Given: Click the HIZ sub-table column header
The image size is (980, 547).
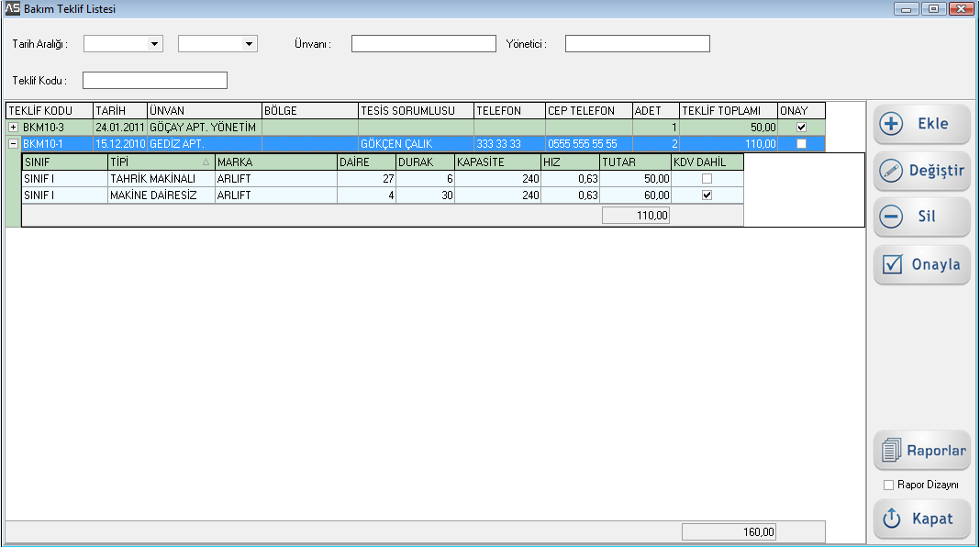Looking at the screenshot, I should tap(570, 162).
